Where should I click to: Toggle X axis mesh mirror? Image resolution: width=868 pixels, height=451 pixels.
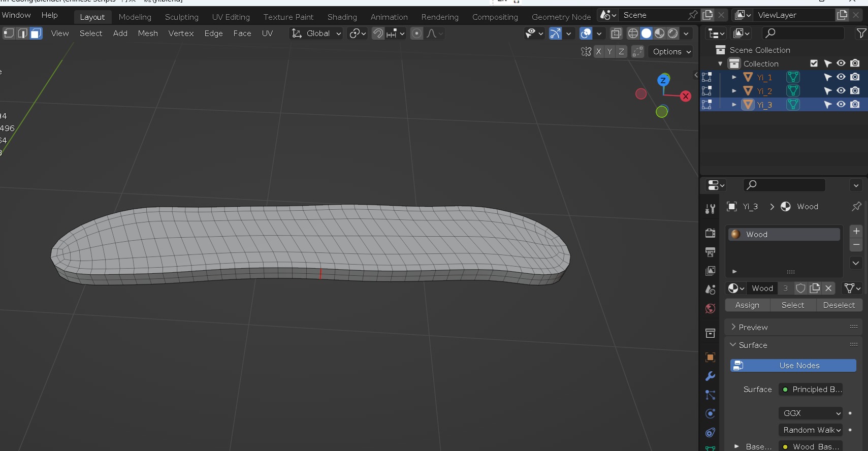[x=599, y=52]
